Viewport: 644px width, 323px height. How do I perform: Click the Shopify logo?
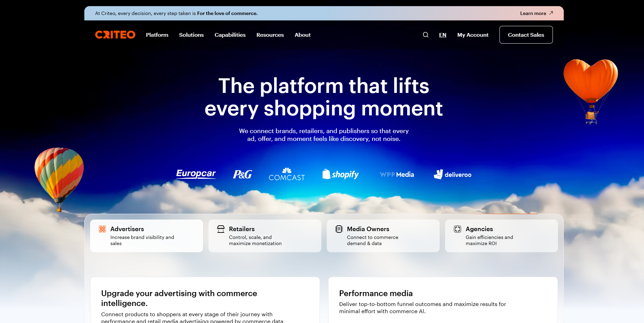click(340, 174)
